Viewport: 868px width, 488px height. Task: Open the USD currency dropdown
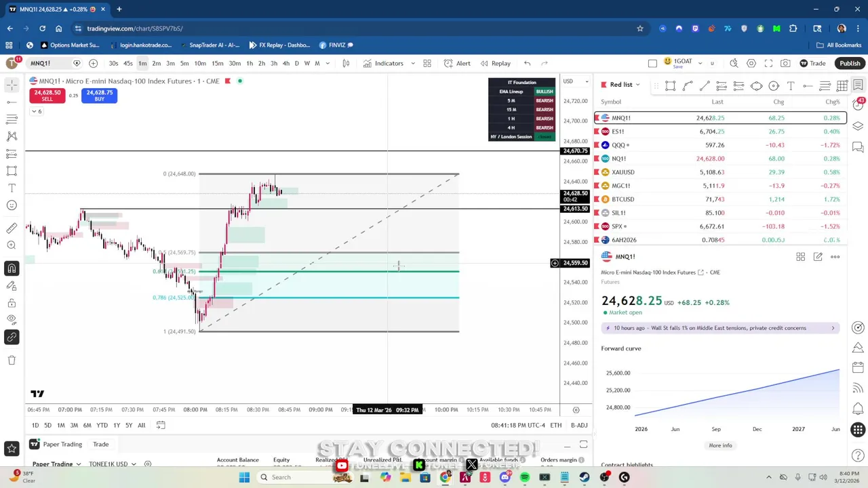pyautogui.click(x=577, y=81)
